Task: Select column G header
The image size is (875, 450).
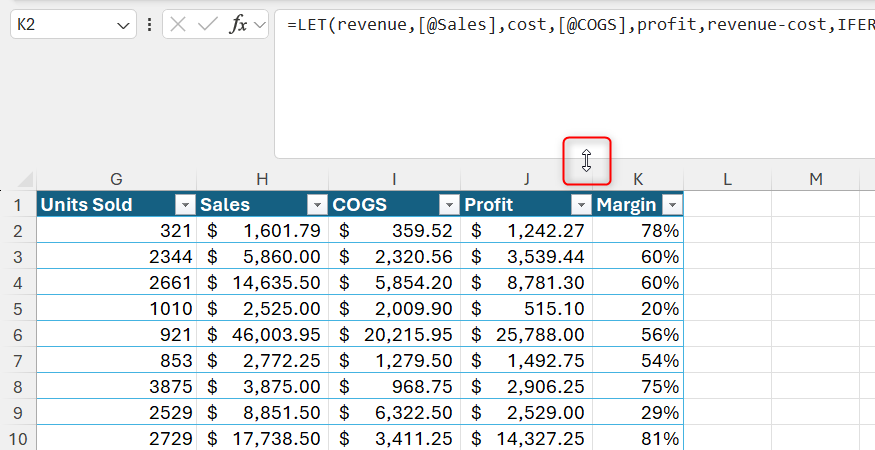Action: [116, 179]
